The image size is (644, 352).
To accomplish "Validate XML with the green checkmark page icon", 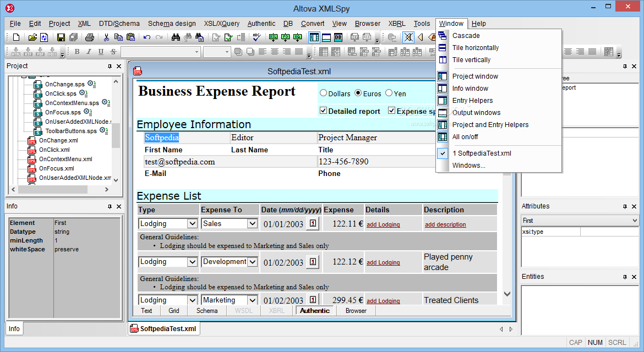I will 228,37.
